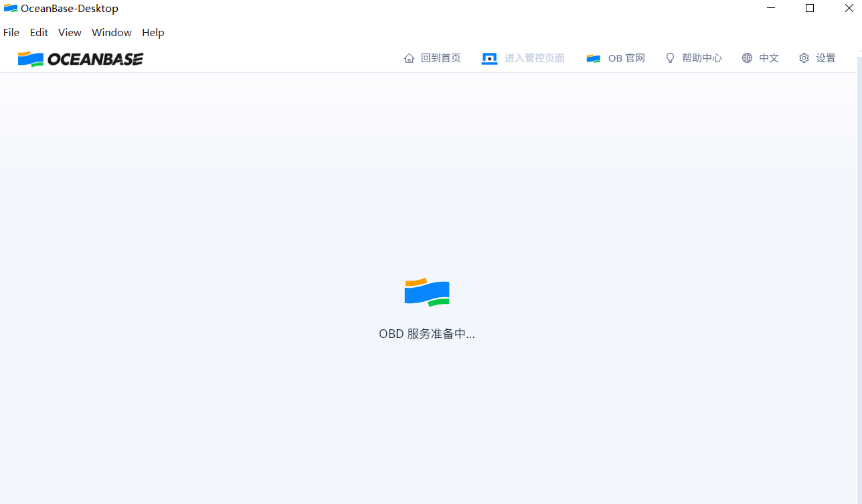Click the lightbulb icon for 帮助中心
This screenshot has width=862, height=504.
(x=670, y=58)
